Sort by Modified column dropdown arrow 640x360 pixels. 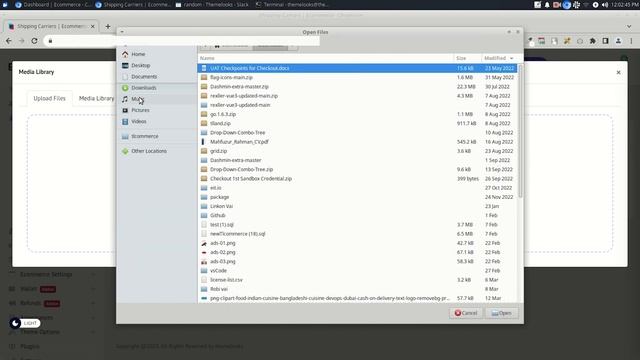click(x=511, y=58)
